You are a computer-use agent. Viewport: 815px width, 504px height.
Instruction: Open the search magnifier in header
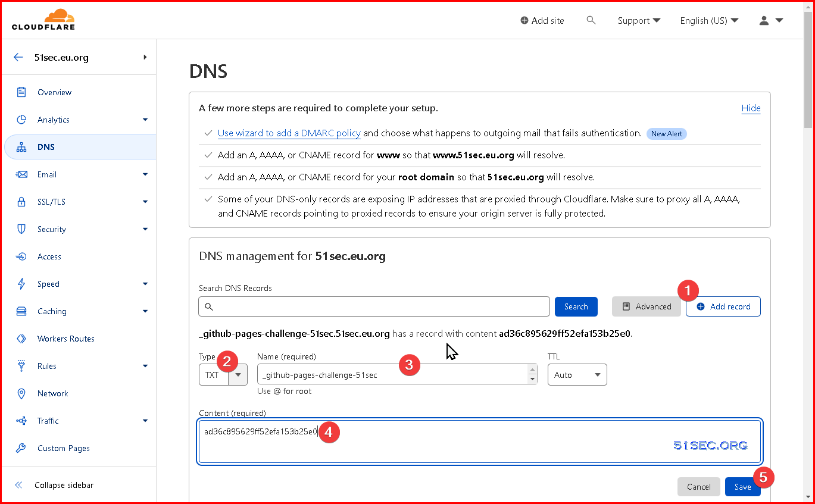[591, 20]
